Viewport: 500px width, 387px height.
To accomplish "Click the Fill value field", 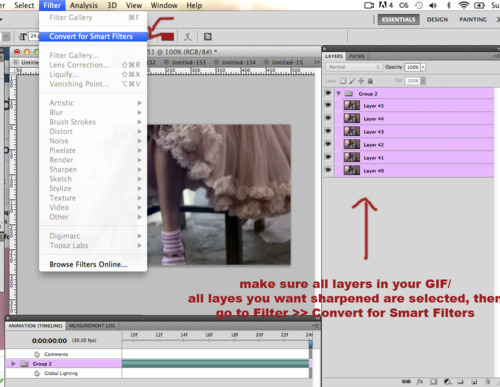I will [x=412, y=81].
